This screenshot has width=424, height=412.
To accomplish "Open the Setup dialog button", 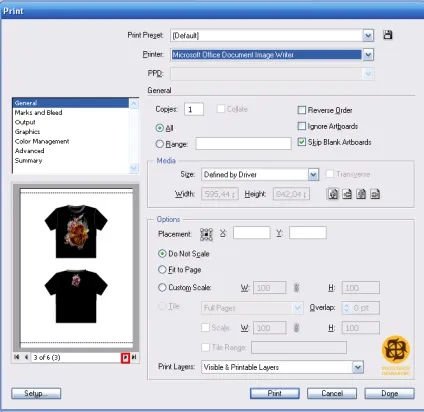I will tap(36, 393).
